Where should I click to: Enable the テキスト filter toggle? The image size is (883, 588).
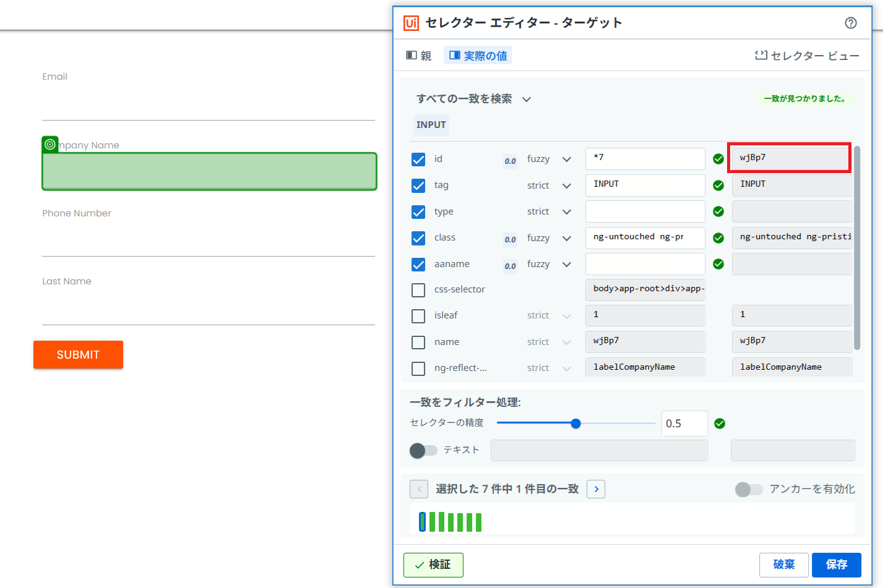click(x=423, y=450)
